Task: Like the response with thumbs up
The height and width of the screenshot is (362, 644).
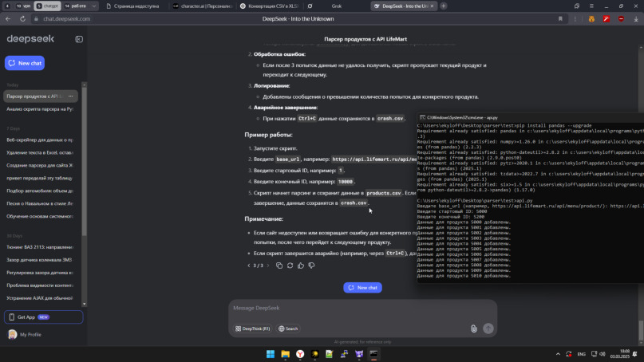Action: point(301,266)
